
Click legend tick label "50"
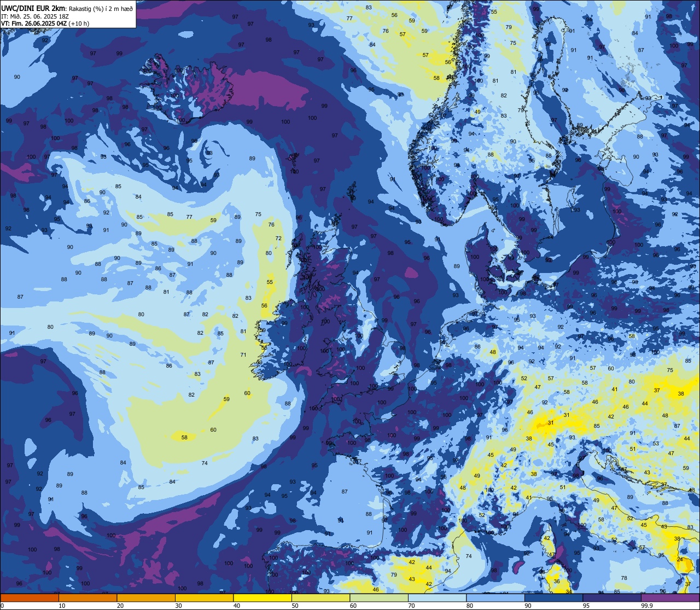click(x=295, y=606)
